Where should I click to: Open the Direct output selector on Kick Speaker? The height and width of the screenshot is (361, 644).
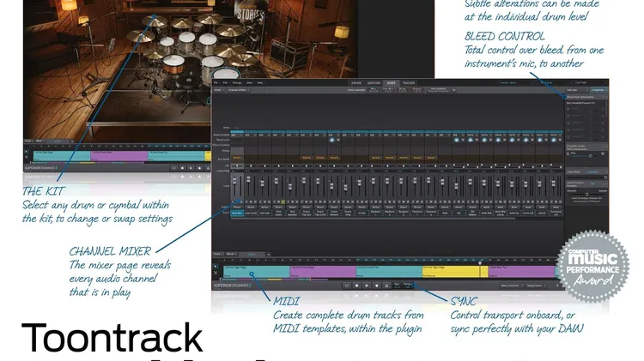pos(293,208)
